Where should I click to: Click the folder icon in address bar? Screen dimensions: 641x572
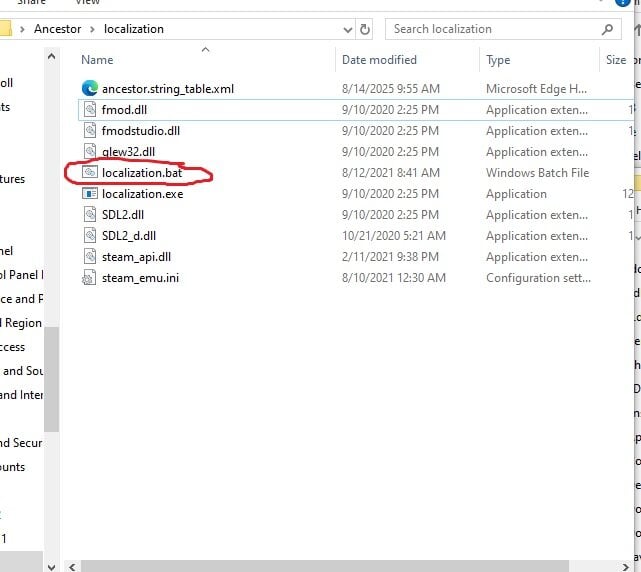tap(5, 29)
